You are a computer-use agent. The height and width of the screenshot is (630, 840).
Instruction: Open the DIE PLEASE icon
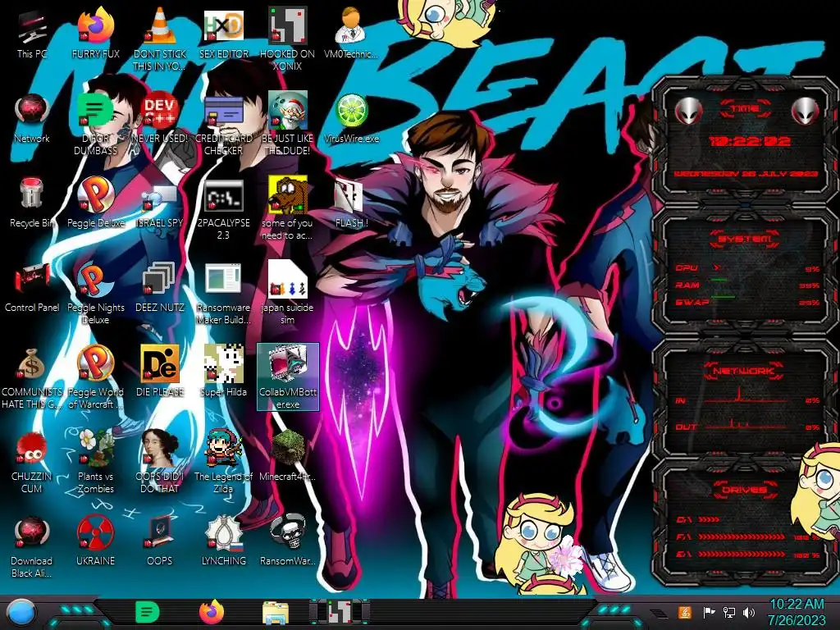160,372
